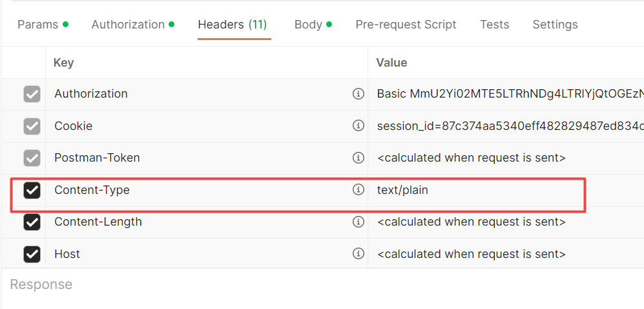Switch to the Body tab
644x309 pixels.
tap(308, 25)
